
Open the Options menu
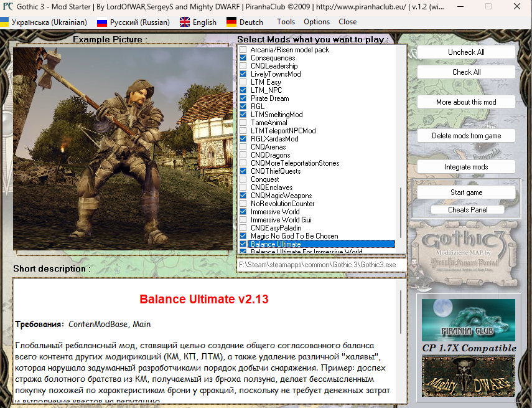(x=317, y=22)
